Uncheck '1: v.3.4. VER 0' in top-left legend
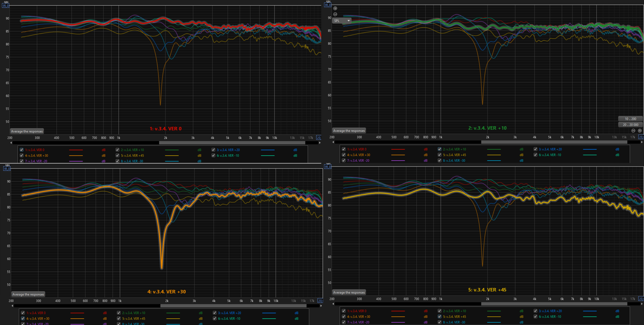This screenshot has height=325, width=644. pos(22,150)
